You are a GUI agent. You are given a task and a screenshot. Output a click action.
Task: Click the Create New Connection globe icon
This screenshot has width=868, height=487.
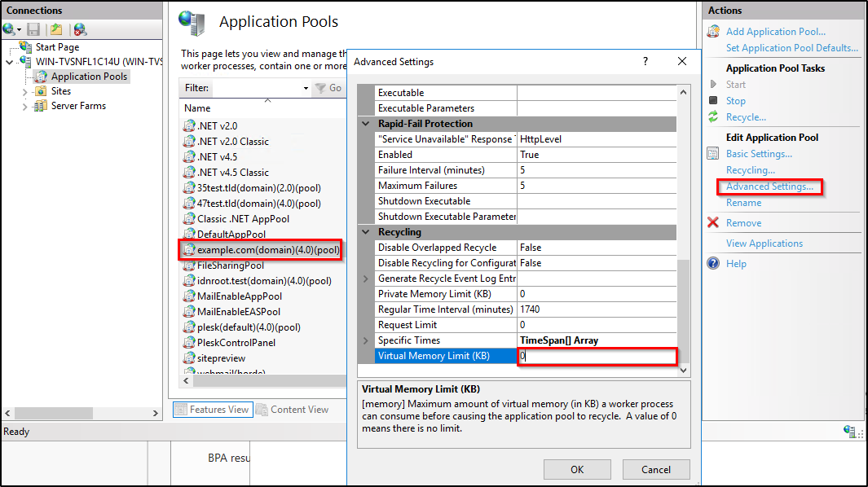coord(10,29)
